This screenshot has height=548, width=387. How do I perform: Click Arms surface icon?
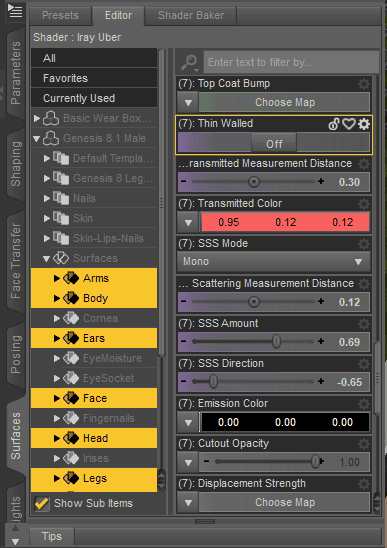[71, 279]
